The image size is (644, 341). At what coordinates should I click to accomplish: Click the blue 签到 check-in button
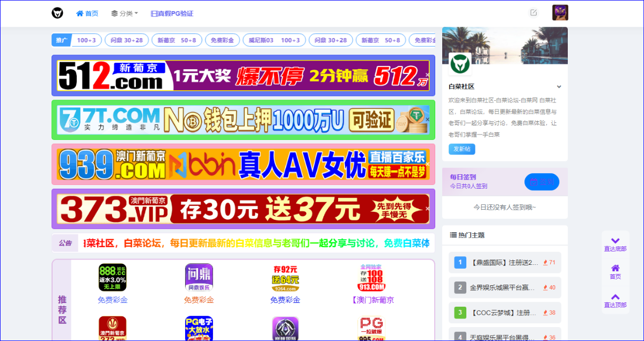pyautogui.click(x=541, y=182)
